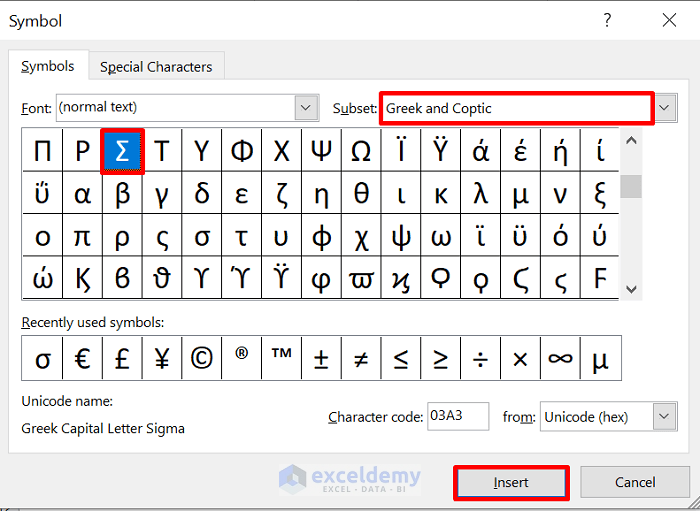
Task: Choose the division ÷ recent symbol
Action: coord(481,358)
